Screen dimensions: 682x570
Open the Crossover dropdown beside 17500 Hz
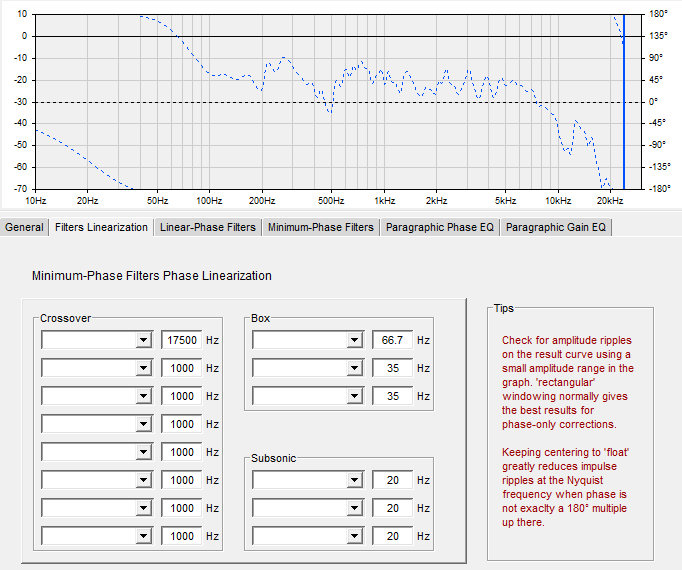tap(97, 340)
